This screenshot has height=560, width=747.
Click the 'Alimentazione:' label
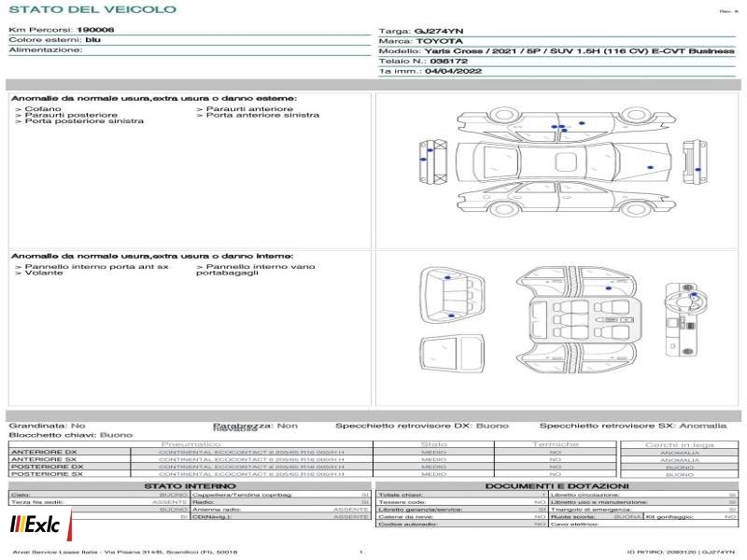coord(46,49)
